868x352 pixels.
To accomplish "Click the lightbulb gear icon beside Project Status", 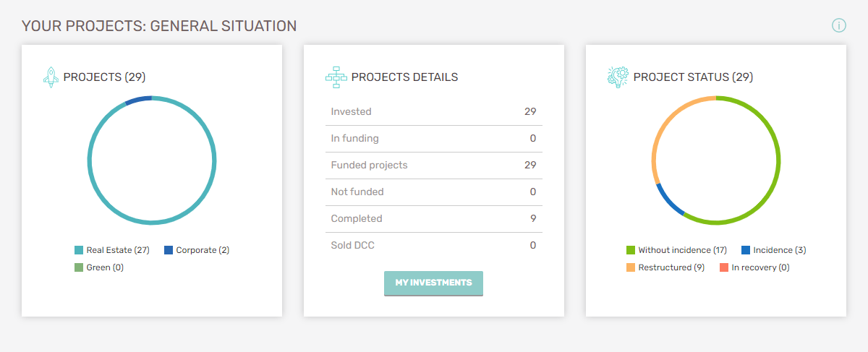I will [618, 77].
